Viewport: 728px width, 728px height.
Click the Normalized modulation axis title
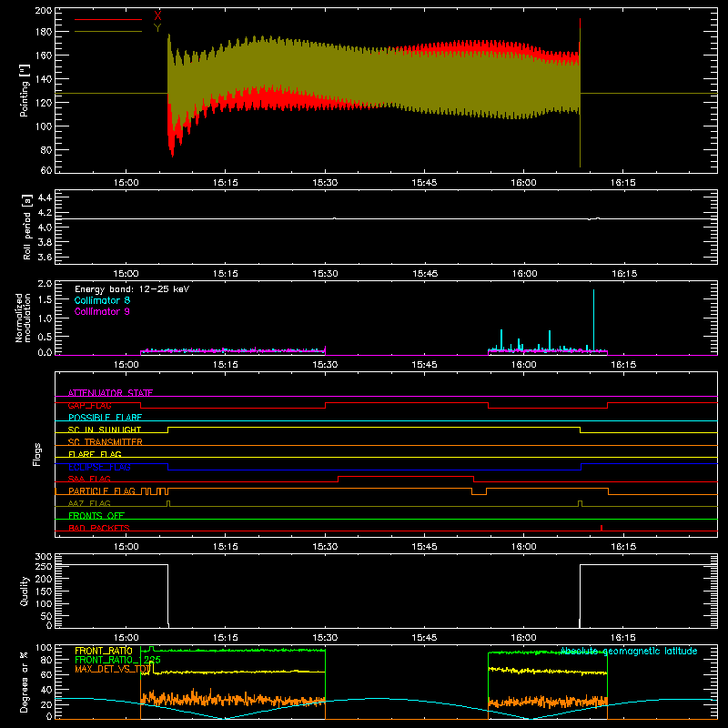(x=24, y=318)
